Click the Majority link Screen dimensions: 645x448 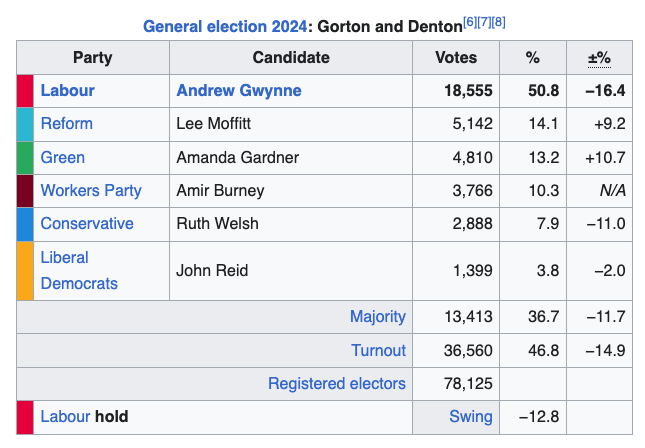pos(377,317)
